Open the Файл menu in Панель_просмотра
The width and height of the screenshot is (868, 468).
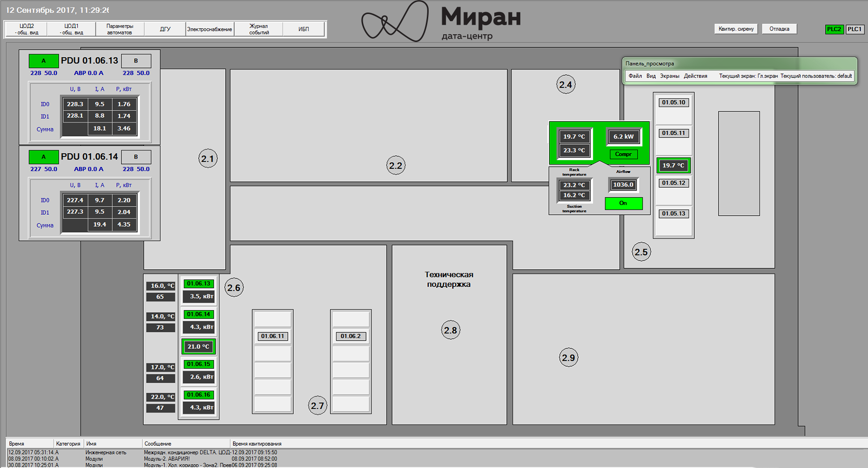[x=635, y=76]
